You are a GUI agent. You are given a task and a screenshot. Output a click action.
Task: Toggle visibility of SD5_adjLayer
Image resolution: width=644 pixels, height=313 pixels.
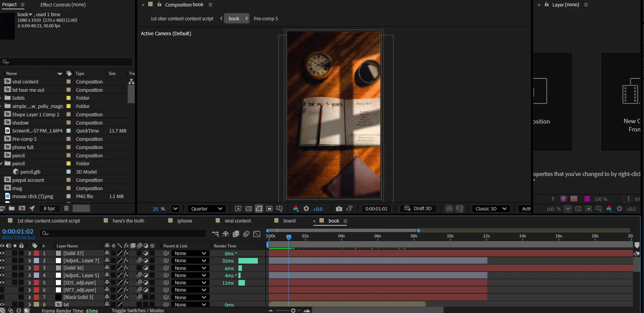pyautogui.click(x=2, y=283)
